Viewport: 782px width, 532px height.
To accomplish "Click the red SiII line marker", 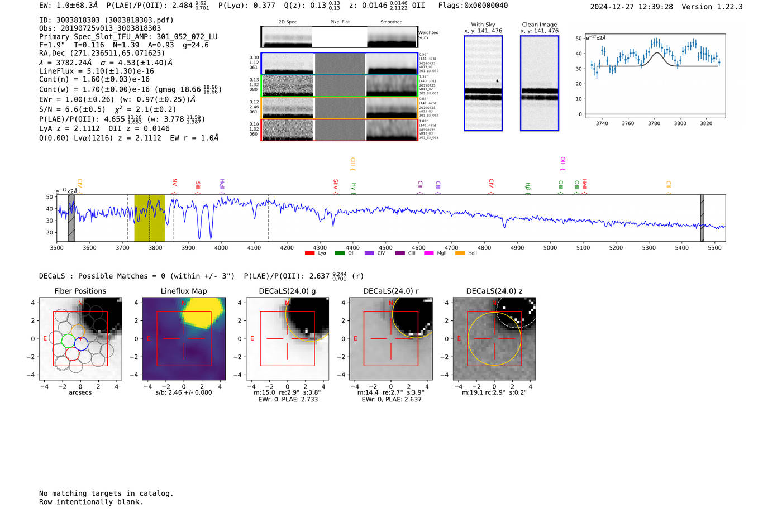I will pyautogui.click(x=198, y=186).
